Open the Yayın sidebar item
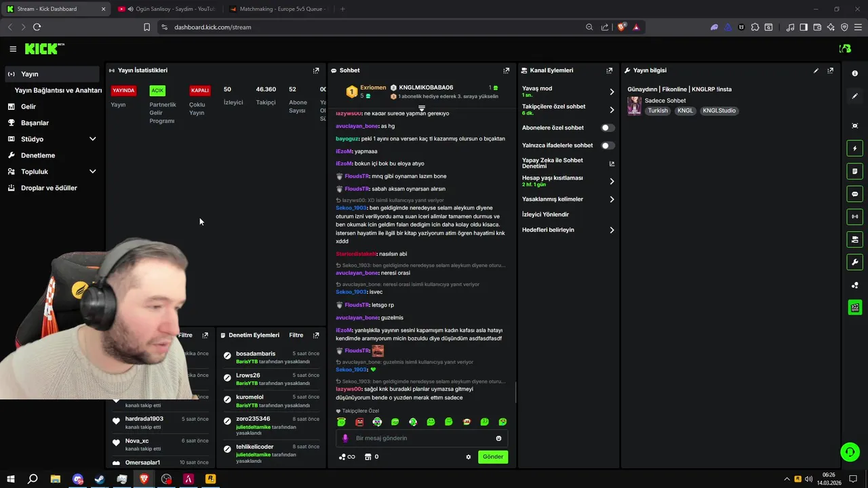Viewport: 868px width, 488px height. pyautogui.click(x=52, y=74)
